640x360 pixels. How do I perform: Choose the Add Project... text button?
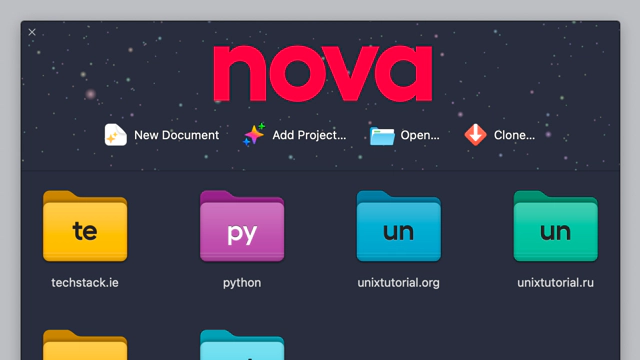(309, 135)
